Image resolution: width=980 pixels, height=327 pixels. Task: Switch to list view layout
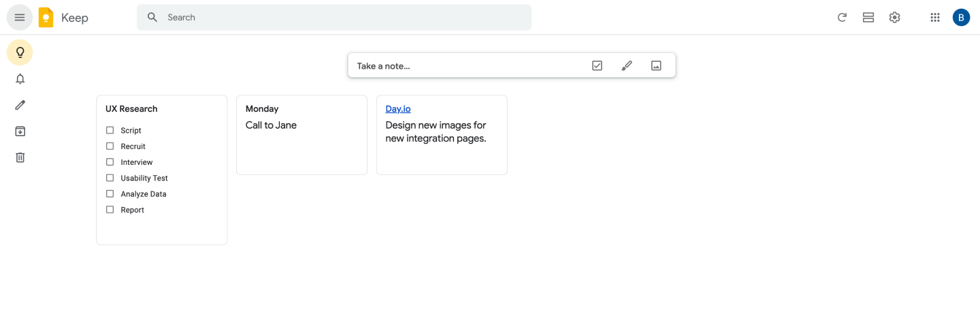pos(868,18)
